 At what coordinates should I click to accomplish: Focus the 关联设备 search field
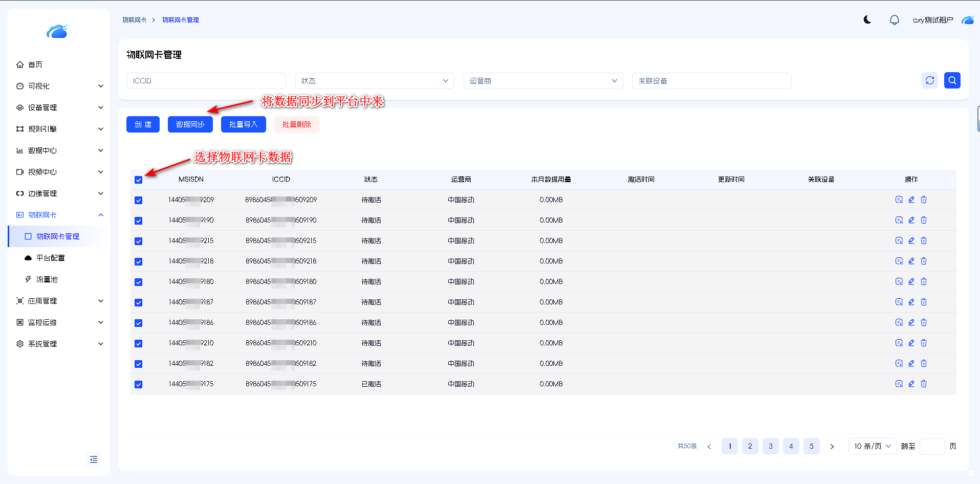coord(712,81)
